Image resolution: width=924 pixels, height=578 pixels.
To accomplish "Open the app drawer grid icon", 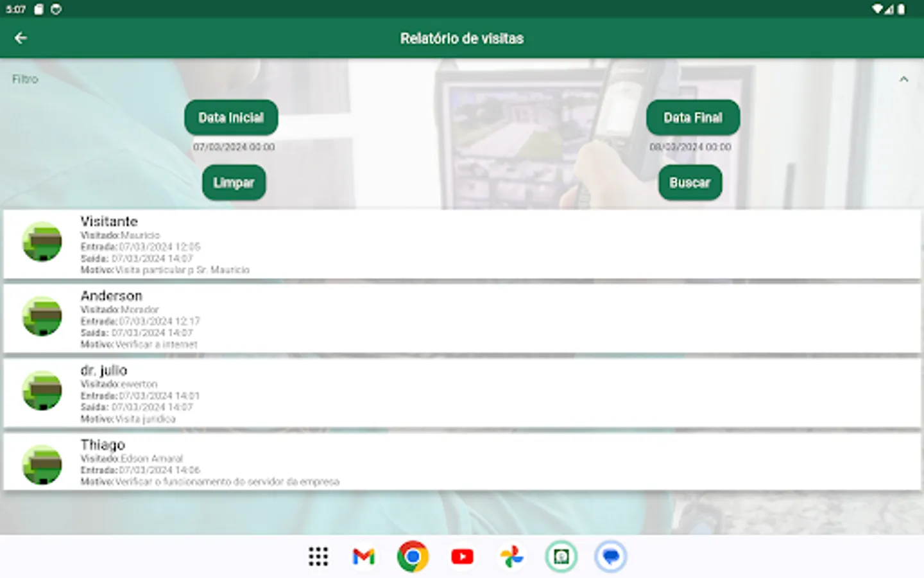I will pyautogui.click(x=318, y=556).
